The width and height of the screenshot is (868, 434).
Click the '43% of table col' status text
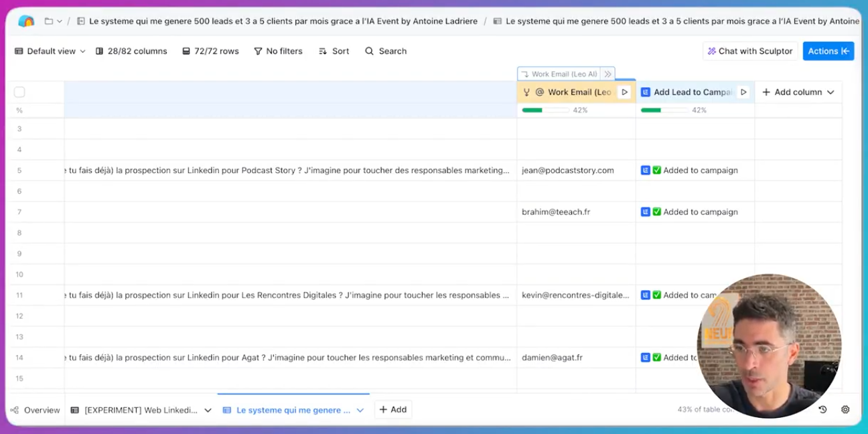(705, 409)
